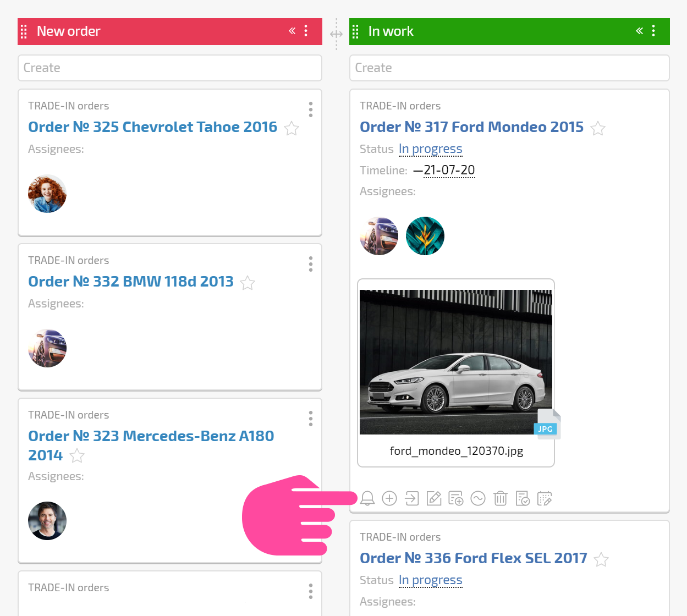Open three-dot menu on BMW 118d card

tap(311, 264)
